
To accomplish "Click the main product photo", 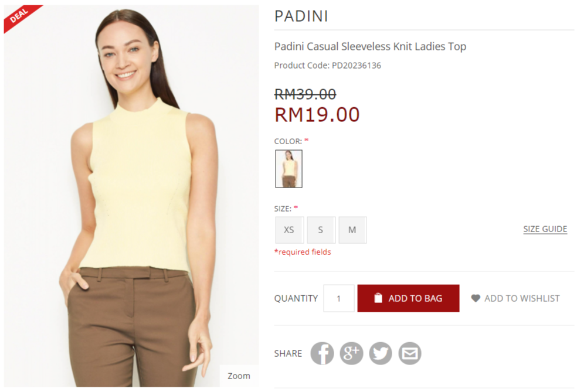I will coord(131,196).
